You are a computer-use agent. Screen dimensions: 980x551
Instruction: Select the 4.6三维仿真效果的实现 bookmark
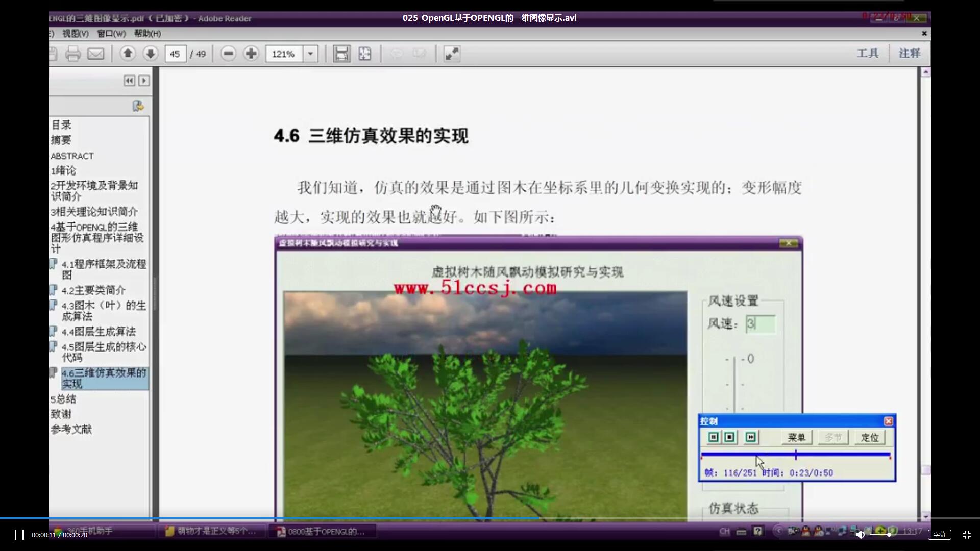[x=104, y=378]
